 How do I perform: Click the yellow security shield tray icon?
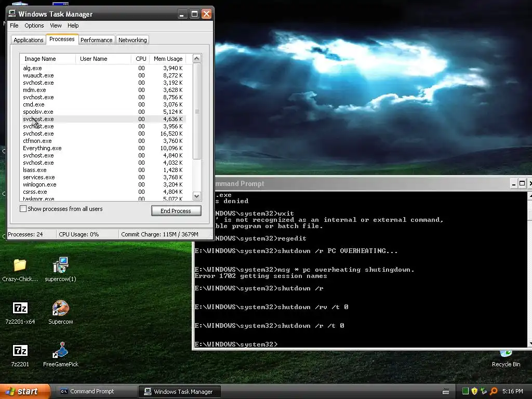474,391
